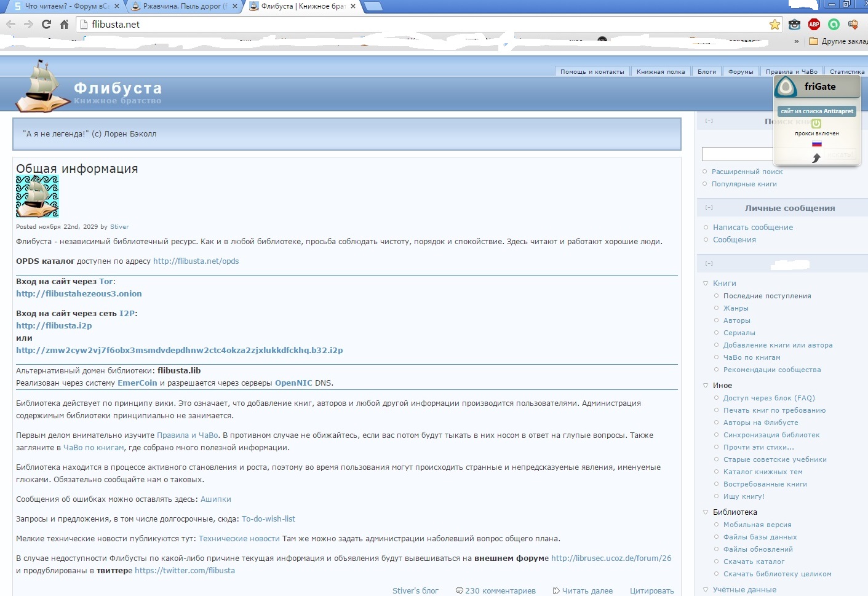
Task: Collapse the Книги menu section
Action: coord(706,284)
